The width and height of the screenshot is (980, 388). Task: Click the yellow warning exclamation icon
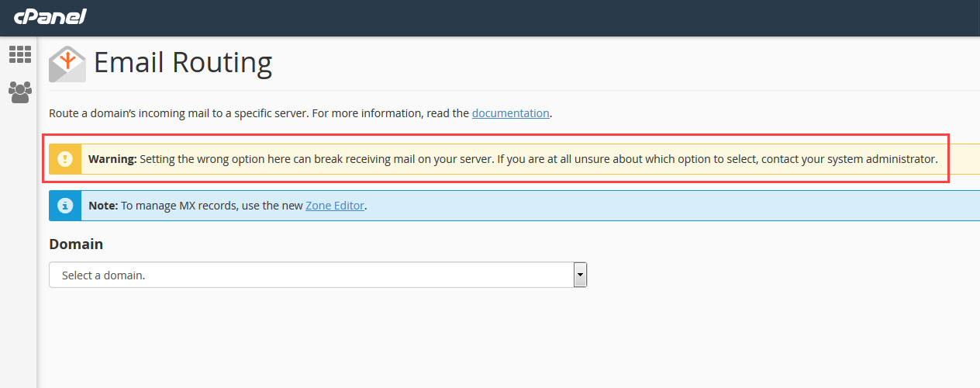coord(65,159)
